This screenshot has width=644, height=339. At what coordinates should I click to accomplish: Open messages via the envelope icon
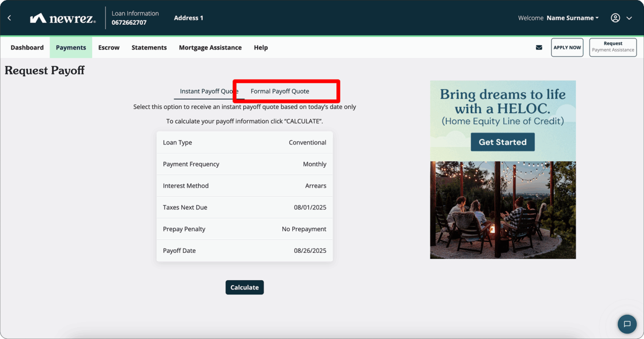click(x=539, y=47)
